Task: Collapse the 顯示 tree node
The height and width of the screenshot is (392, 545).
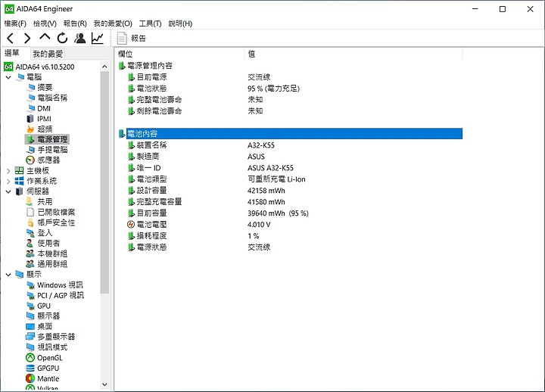Action: point(8,275)
